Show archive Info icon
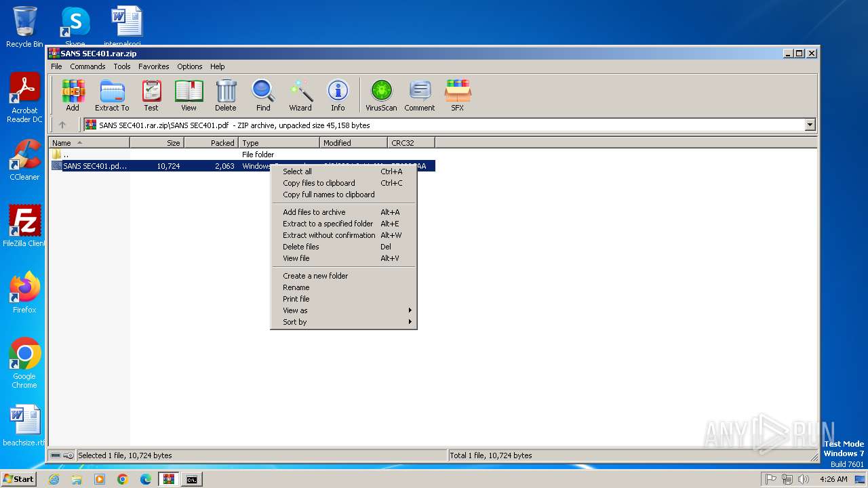The height and width of the screenshot is (488, 868). (x=338, y=95)
